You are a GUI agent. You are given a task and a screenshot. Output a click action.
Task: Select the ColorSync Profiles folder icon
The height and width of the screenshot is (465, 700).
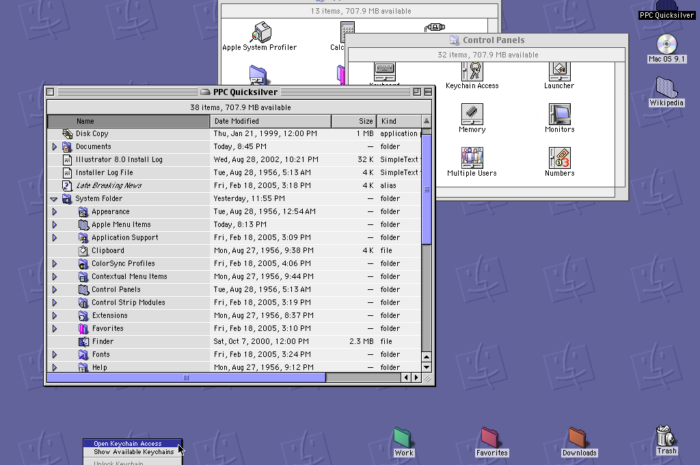(83, 263)
